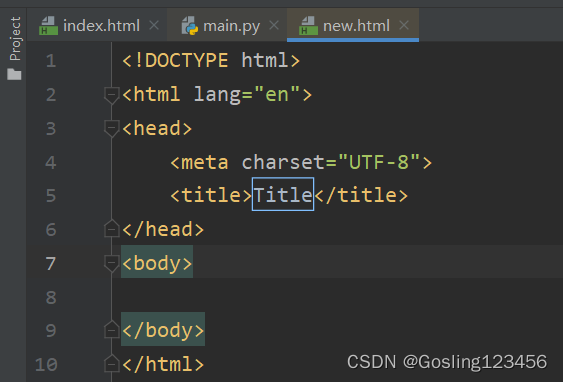Collapse the closing head fold on line 6
The height and width of the screenshot is (382, 563).
point(112,229)
